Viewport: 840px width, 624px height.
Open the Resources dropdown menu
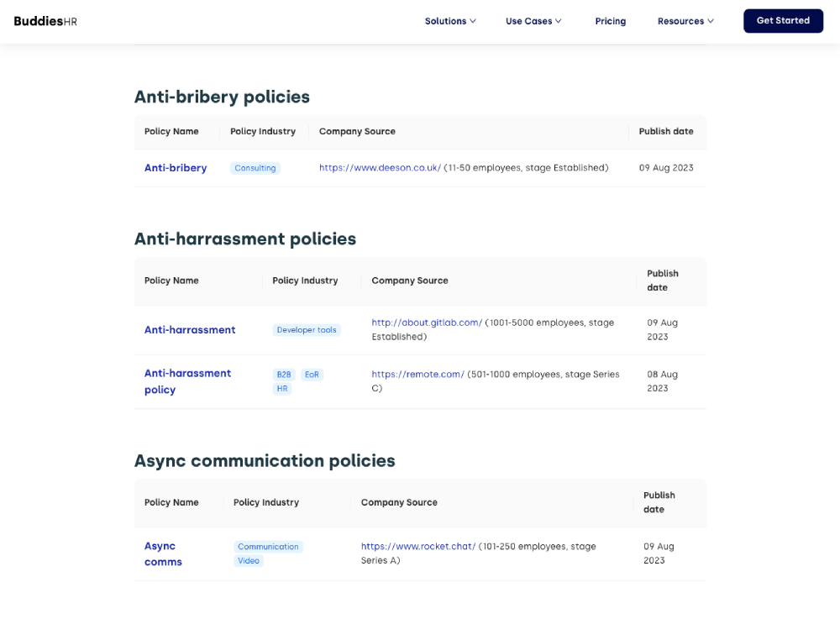[x=685, y=21]
